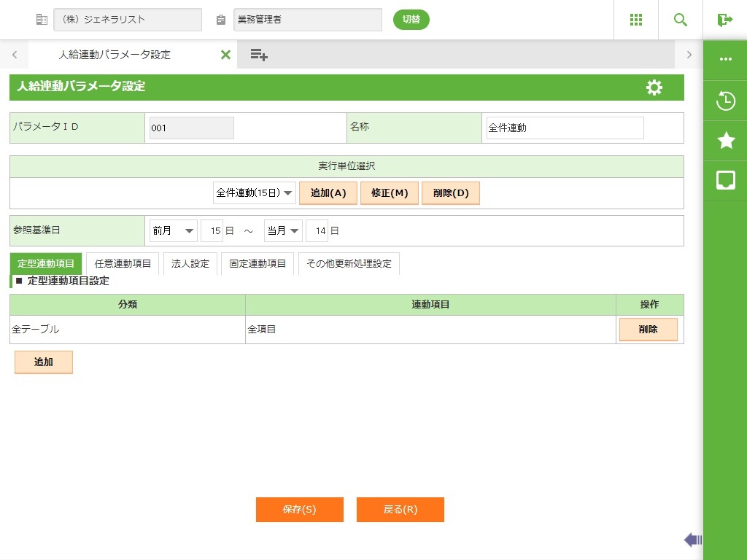
Task: Open the 前月 month dropdown
Action: click(x=174, y=230)
